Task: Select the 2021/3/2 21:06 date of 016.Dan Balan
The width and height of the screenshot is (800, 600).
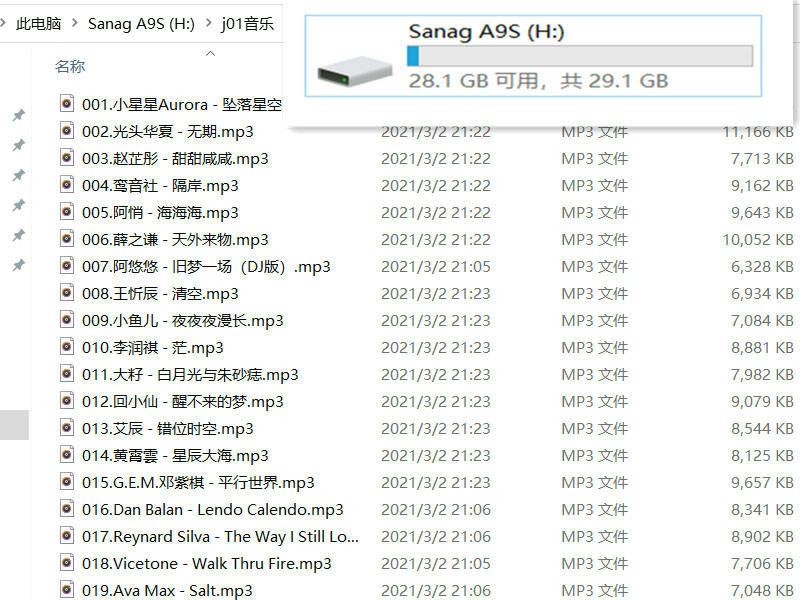Action: click(436, 510)
